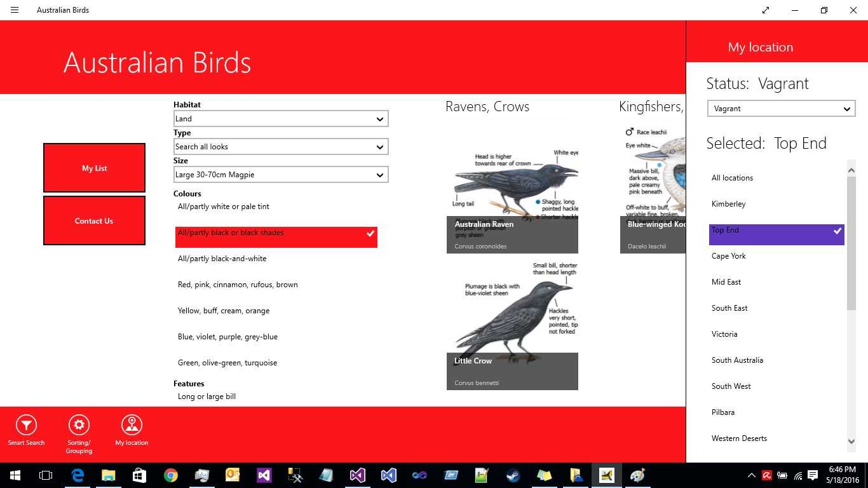Open Windows Start button

coord(15,475)
